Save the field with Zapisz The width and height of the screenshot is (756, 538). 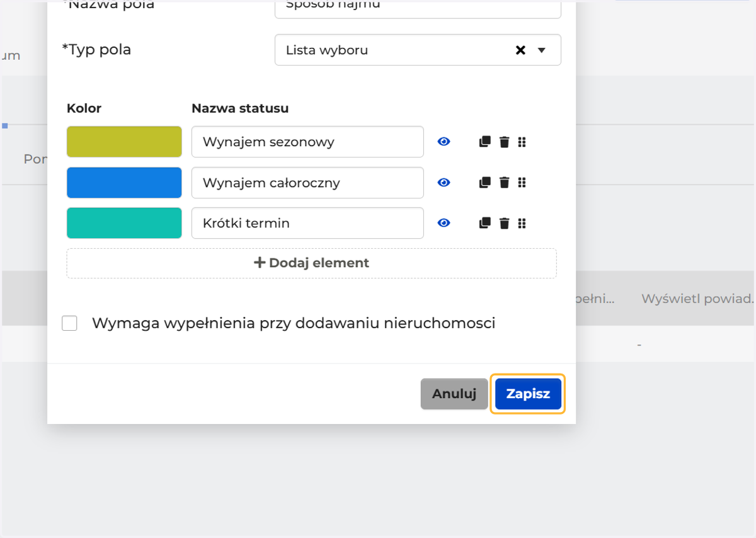point(528,394)
